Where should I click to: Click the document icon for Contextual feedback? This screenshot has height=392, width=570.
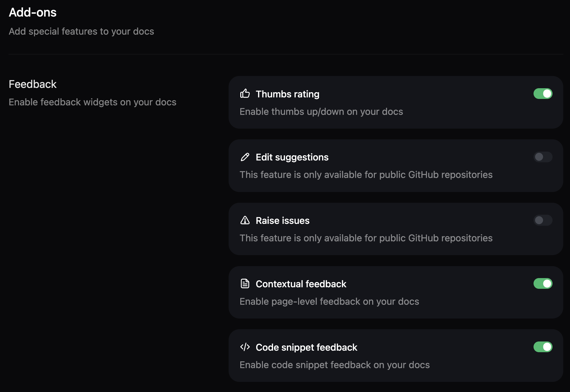[245, 284]
